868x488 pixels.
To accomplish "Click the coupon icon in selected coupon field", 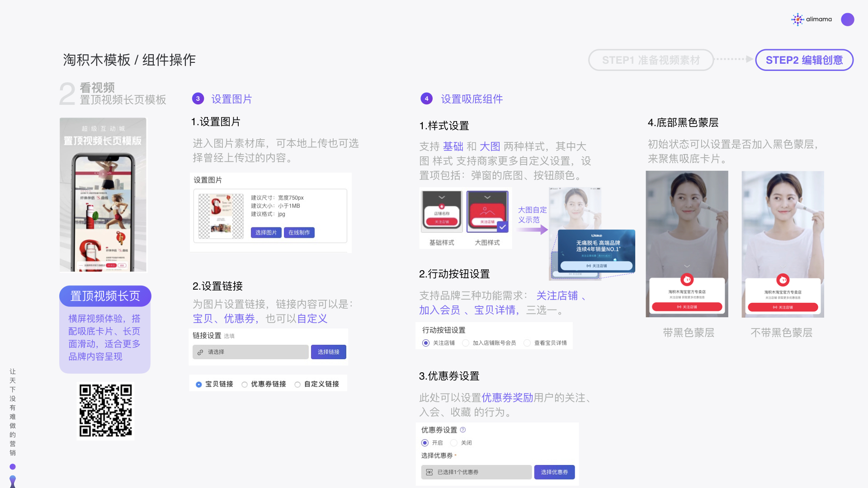I will coord(429,472).
